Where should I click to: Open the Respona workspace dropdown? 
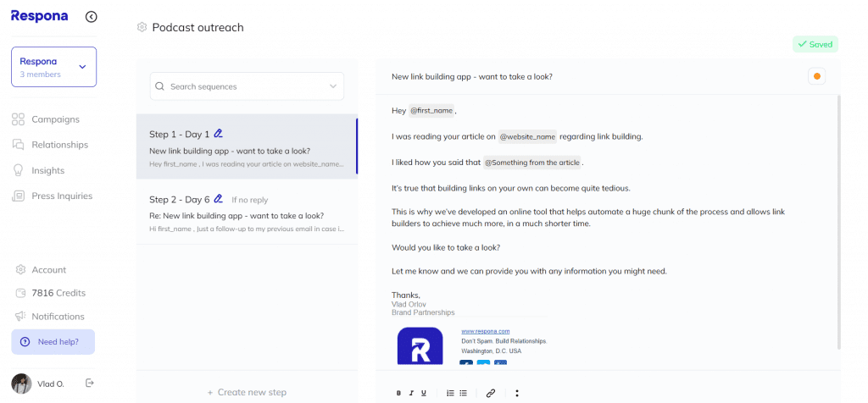pos(53,67)
